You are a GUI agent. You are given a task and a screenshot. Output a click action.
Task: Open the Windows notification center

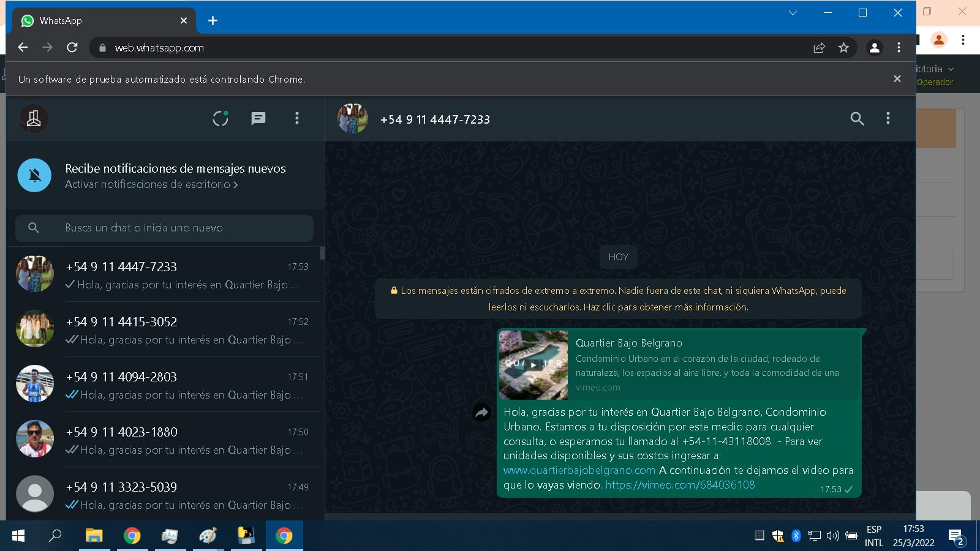(x=956, y=537)
